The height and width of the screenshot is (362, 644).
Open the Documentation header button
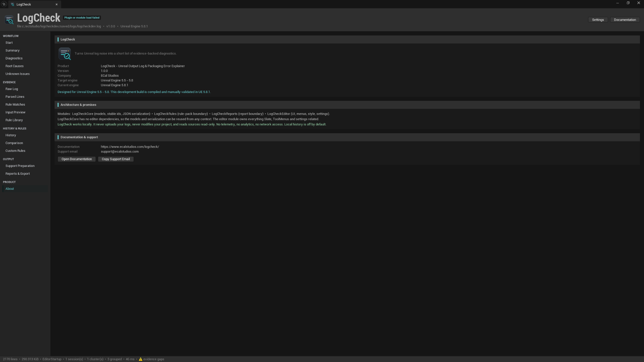click(x=625, y=20)
